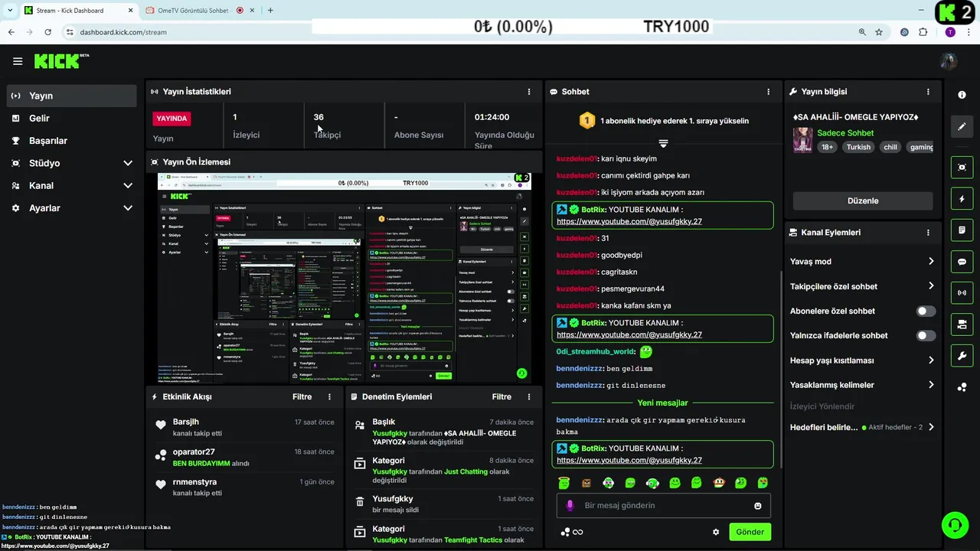Click the screen capture icon in right rail
Image resolution: width=980 pixels, height=551 pixels.
coord(962,167)
